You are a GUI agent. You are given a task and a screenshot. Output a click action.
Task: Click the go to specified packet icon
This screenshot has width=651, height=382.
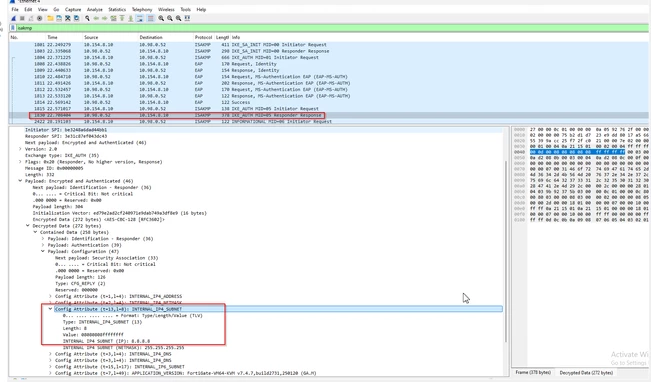113,18
